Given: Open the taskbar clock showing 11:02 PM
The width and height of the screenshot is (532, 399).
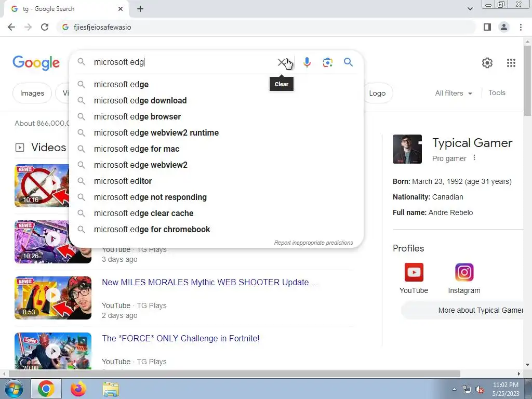Looking at the screenshot, I should point(506,389).
